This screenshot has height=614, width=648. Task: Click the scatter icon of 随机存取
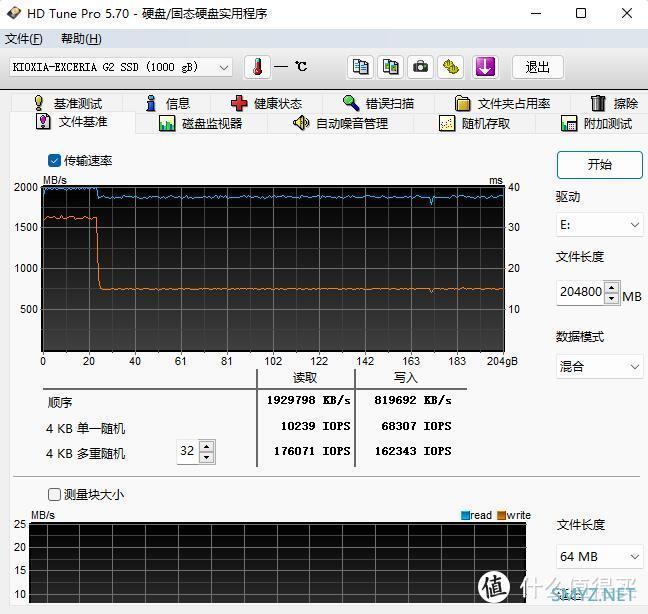coord(447,124)
